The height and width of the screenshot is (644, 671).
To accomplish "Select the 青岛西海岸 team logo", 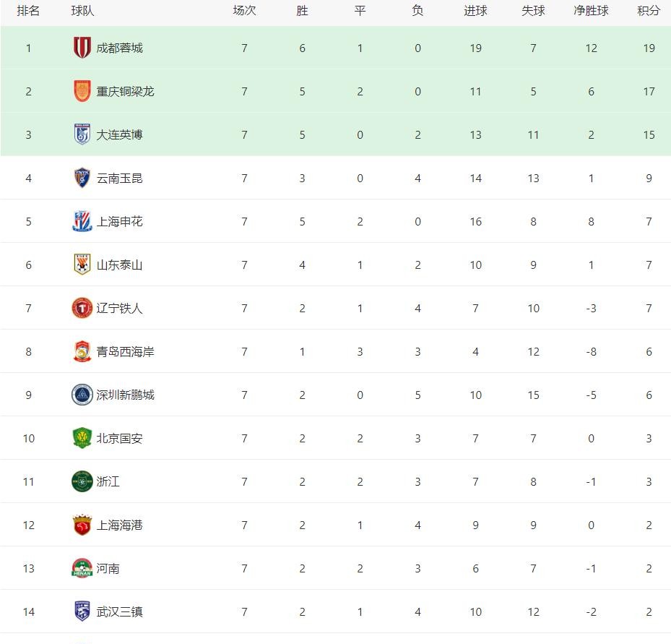I will (x=82, y=351).
